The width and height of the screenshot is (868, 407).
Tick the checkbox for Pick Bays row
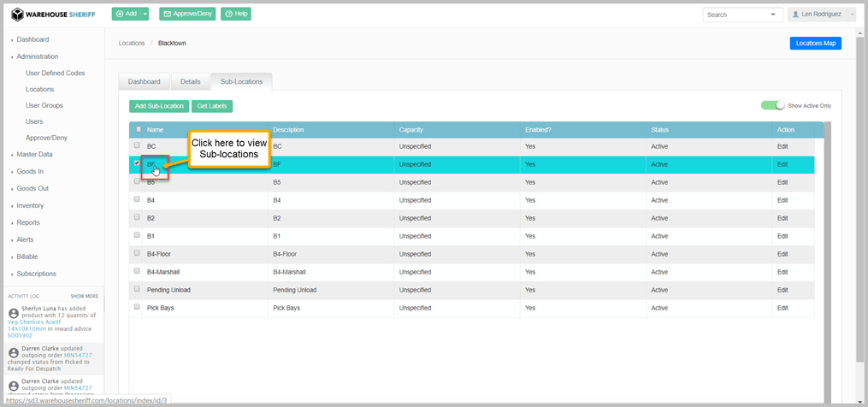[137, 306]
